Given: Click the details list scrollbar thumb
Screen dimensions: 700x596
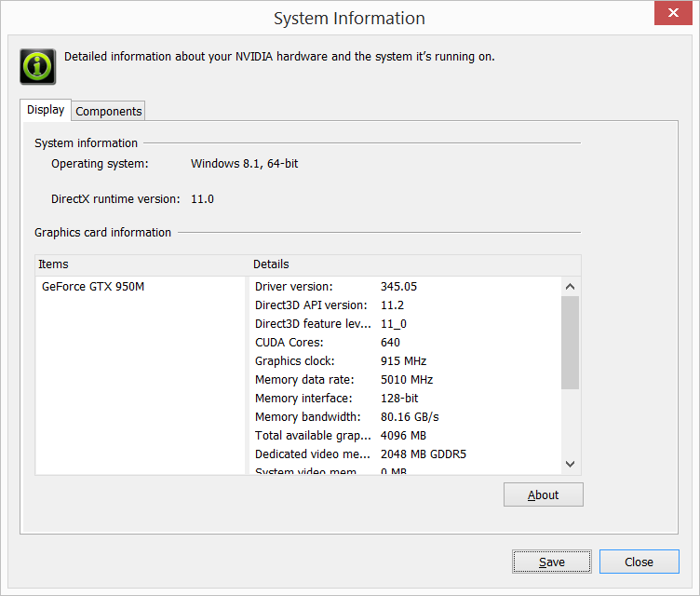Looking at the screenshot, I should tap(570, 342).
